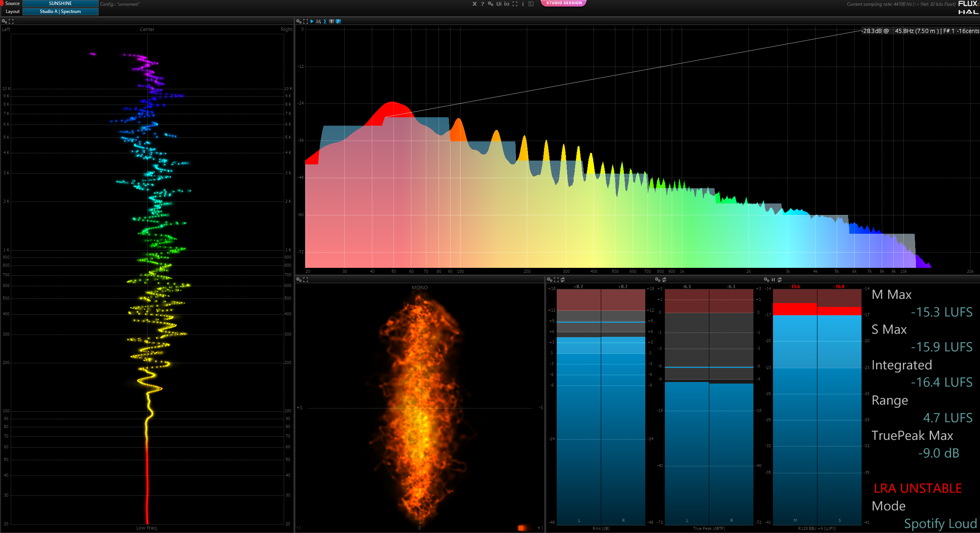Maximize the Nebula spectrum panel
The image size is (980, 533).
(11, 21)
